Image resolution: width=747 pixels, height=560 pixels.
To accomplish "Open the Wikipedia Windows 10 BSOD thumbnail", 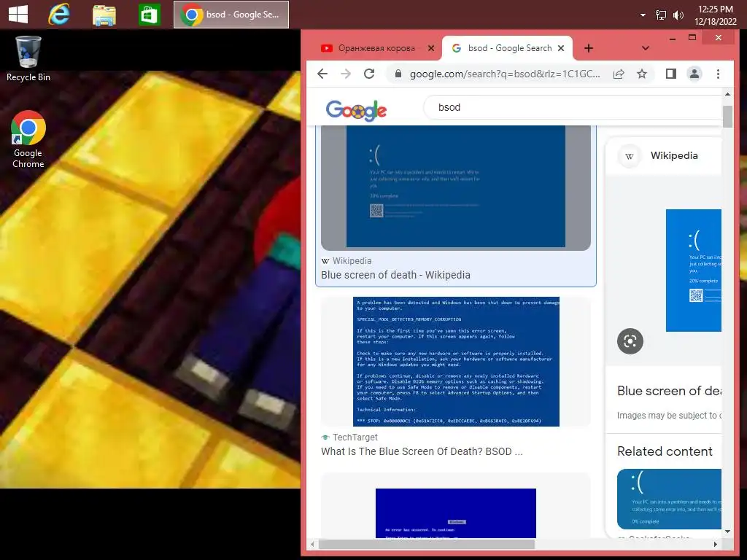I will 455,187.
